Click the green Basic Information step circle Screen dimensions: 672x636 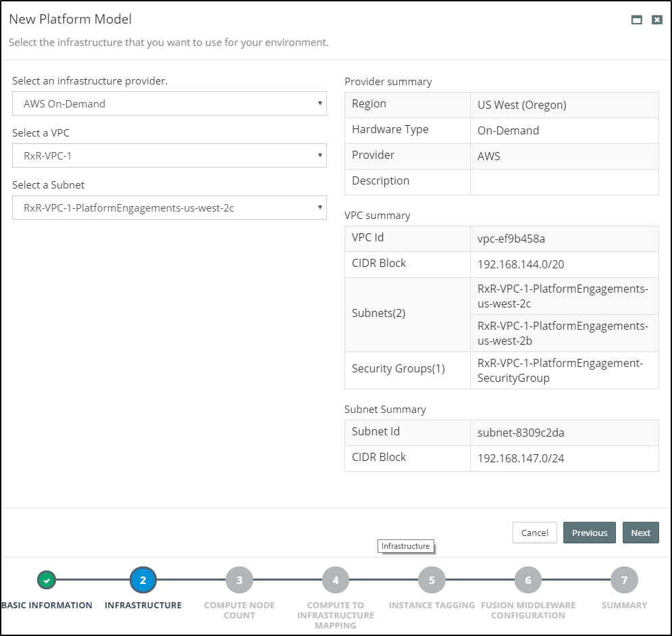pyautogui.click(x=46, y=580)
